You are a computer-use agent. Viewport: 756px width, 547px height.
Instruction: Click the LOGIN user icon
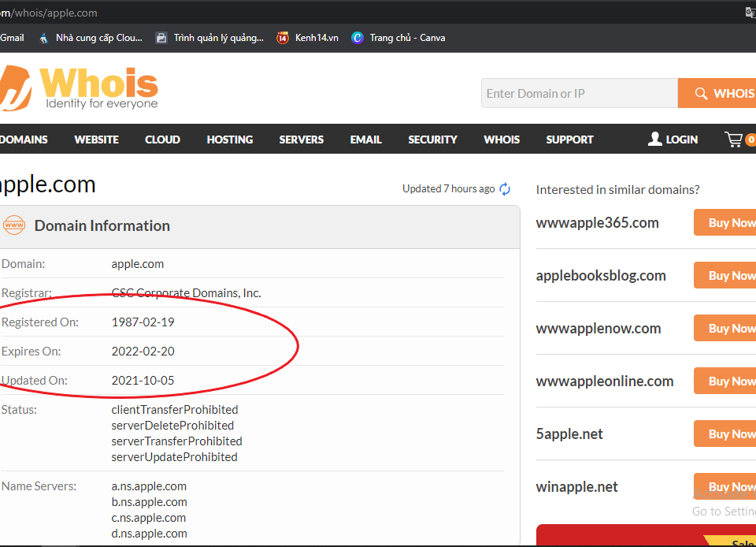pyautogui.click(x=654, y=140)
